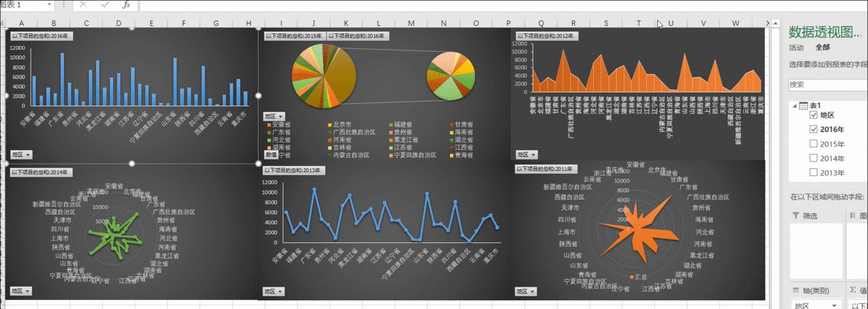Viewport: 868px width, 309px height.
Task: Check the 2014年 field checkbox
Action: coord(813,158)
